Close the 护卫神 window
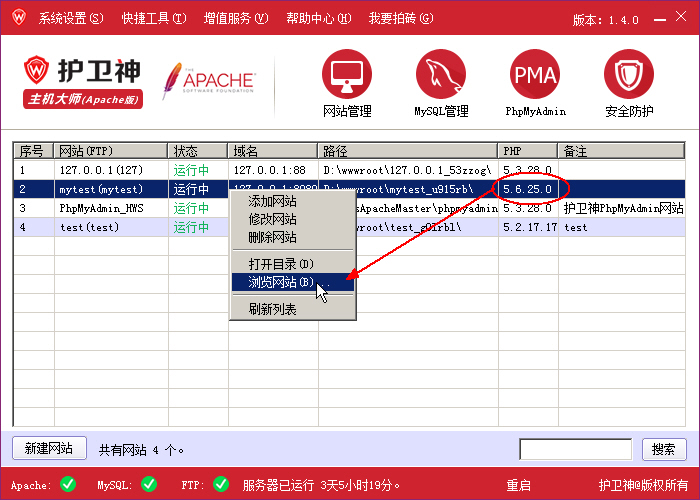The width and height of the screenshot is (700, 500). pos(681,17)
